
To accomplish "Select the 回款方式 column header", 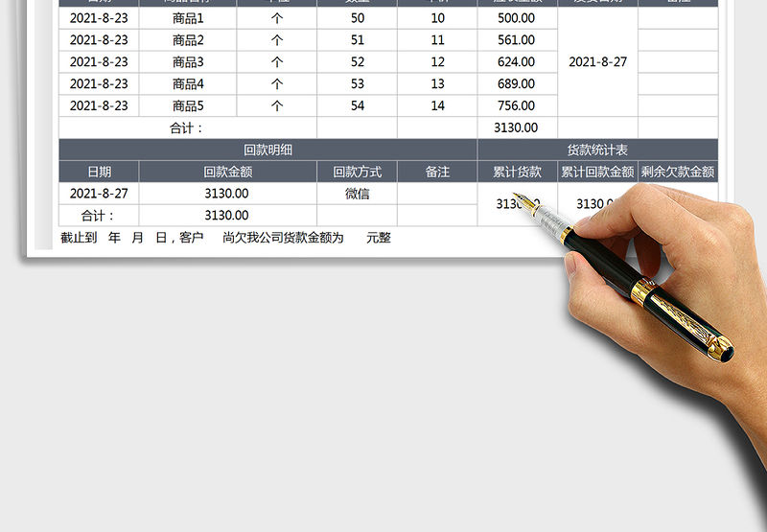I will tap(358, 172).
